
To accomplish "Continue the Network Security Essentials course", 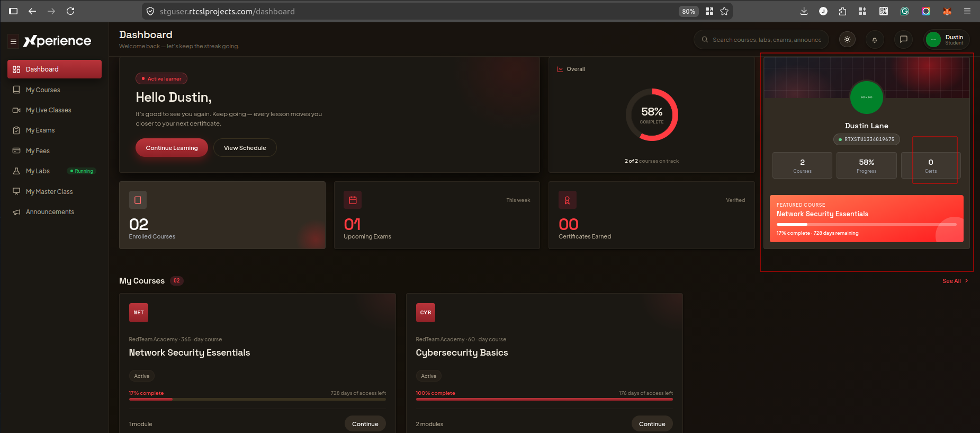I will [365, 424].
